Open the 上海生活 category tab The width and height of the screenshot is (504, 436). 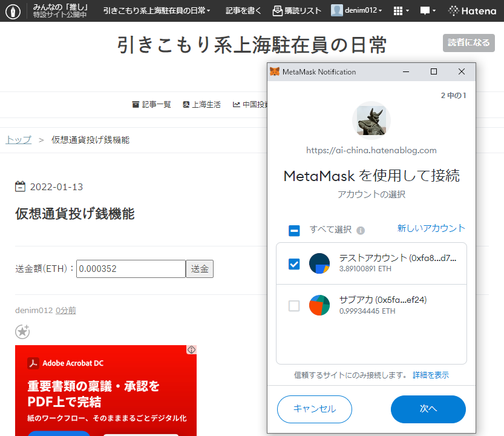(x=201, y=105)
